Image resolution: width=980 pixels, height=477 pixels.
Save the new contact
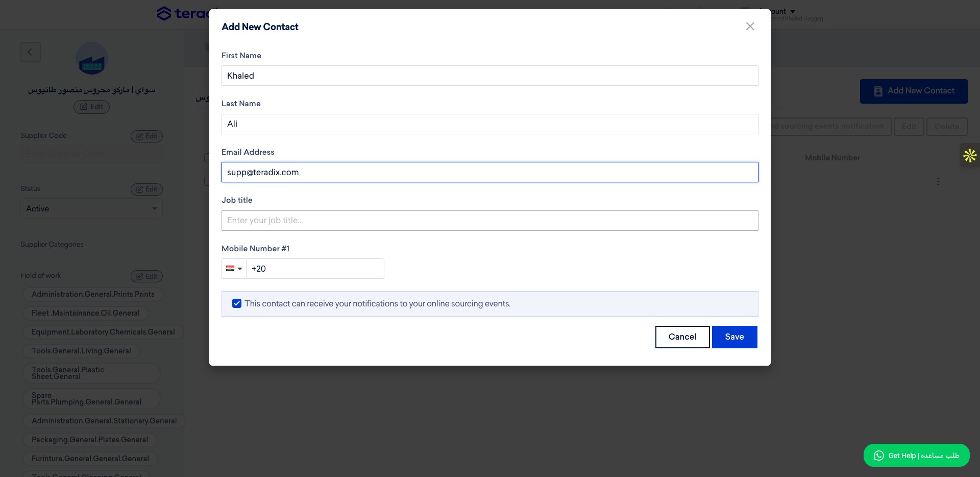(x=734, y=337)
